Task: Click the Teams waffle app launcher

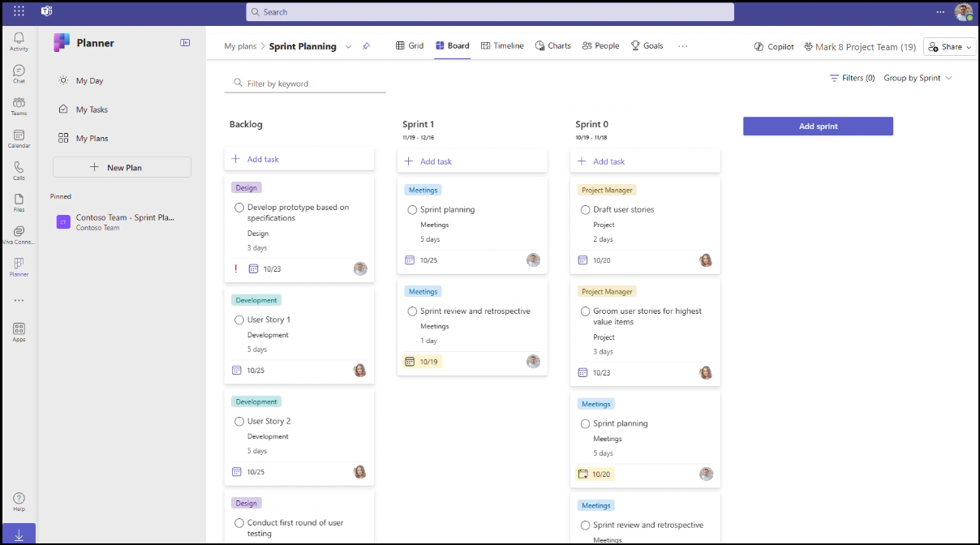Action: click(x=19, y=11)
